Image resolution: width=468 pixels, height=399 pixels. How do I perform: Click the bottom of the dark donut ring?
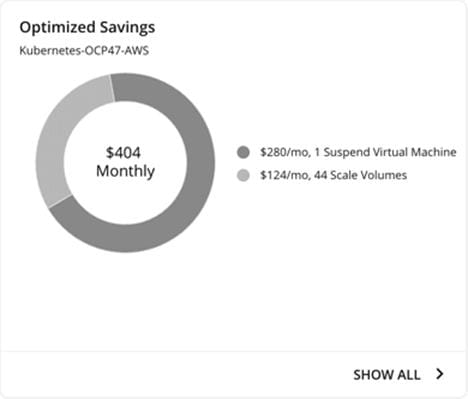[125, 238]
